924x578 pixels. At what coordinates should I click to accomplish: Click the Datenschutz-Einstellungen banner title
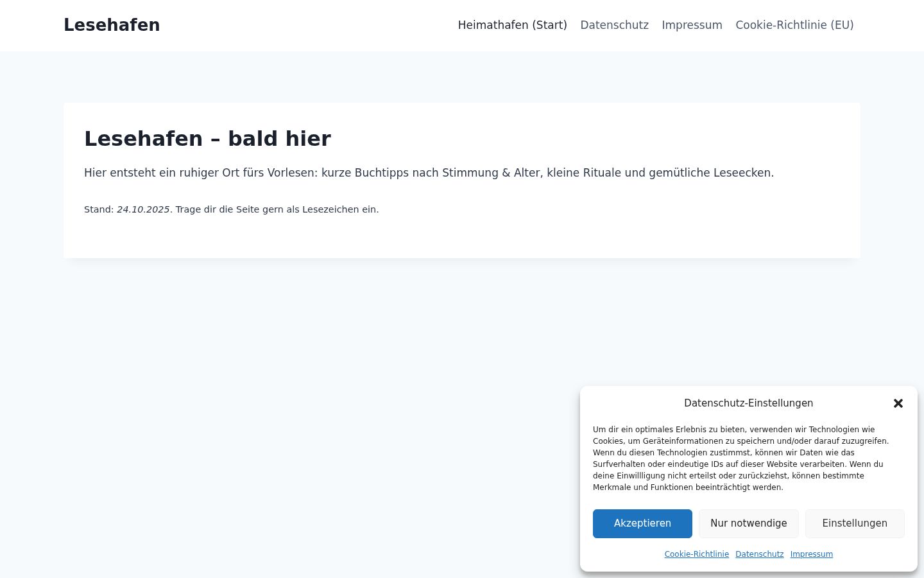click(749, 403)
